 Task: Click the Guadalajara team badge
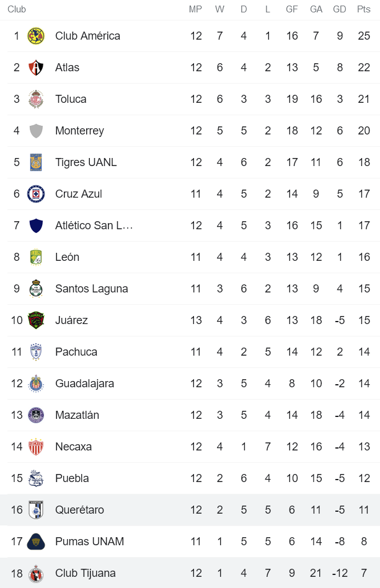coord(37,383)
